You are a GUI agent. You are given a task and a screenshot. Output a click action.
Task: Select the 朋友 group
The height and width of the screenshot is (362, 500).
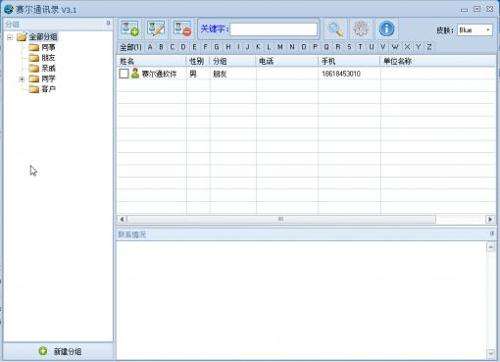click(48, 58)
